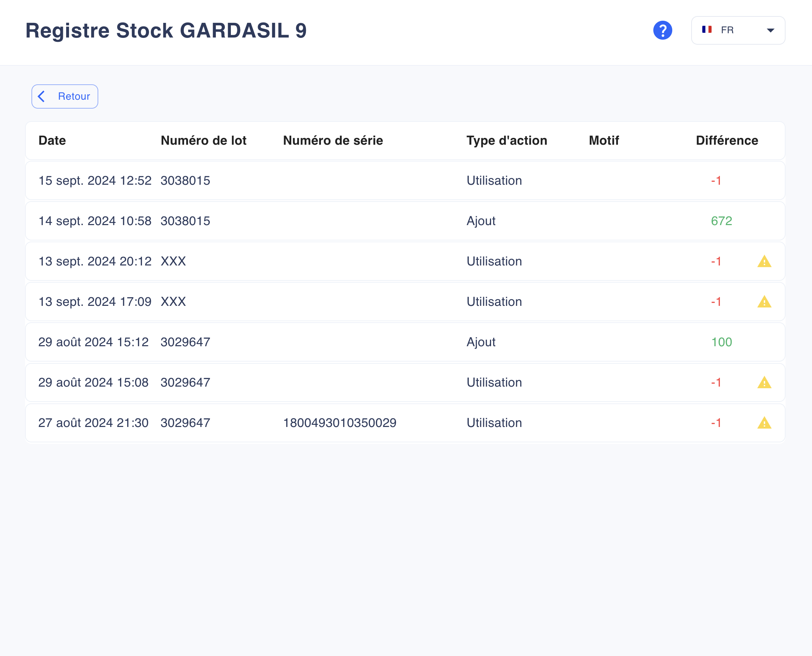Image resolution: width=812 pixels, height=656 pixels.
Task: Click Ajout in the 29 août 15:12 row
Action: tap(481, 342)
